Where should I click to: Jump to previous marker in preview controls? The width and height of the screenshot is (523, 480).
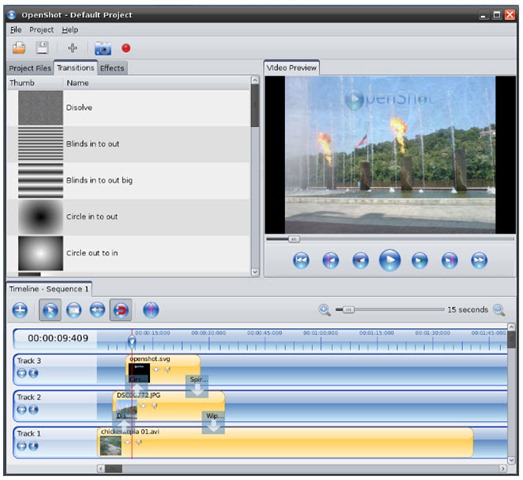331,260
